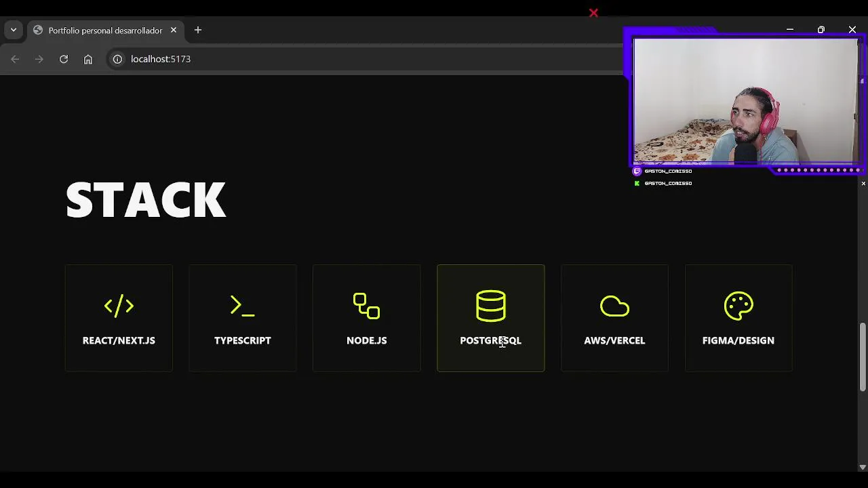Click the POSTGRESQL label

point(491,340)
